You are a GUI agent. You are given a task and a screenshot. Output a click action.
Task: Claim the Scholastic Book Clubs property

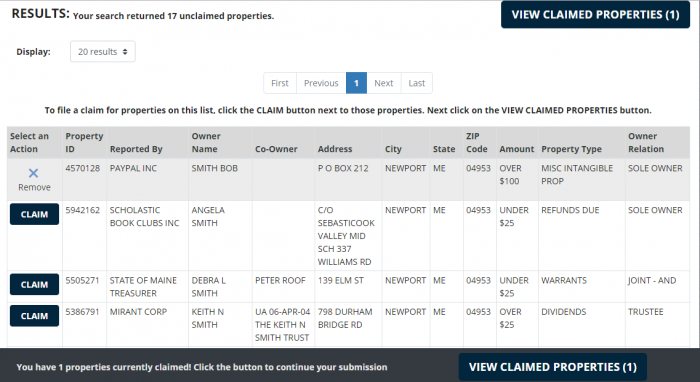point(34,214)
